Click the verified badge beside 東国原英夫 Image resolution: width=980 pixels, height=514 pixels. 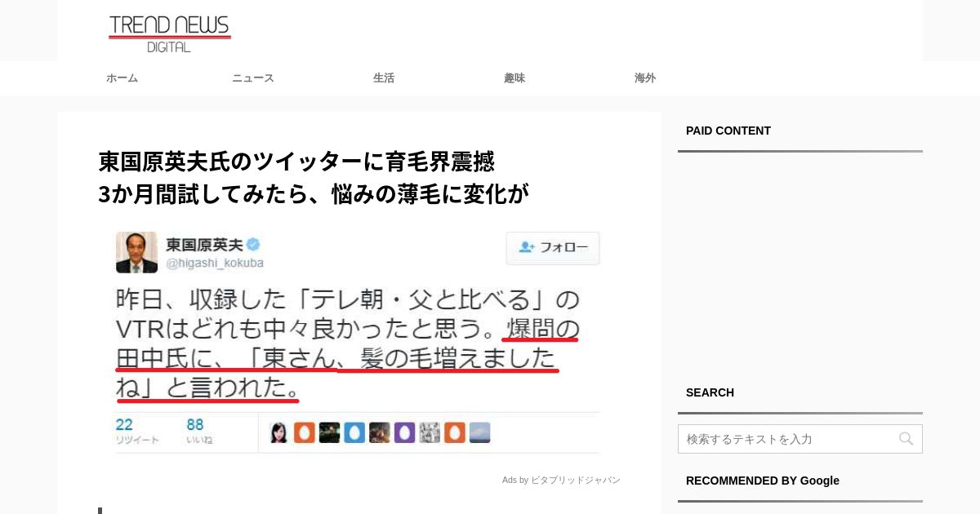[254, 245]
